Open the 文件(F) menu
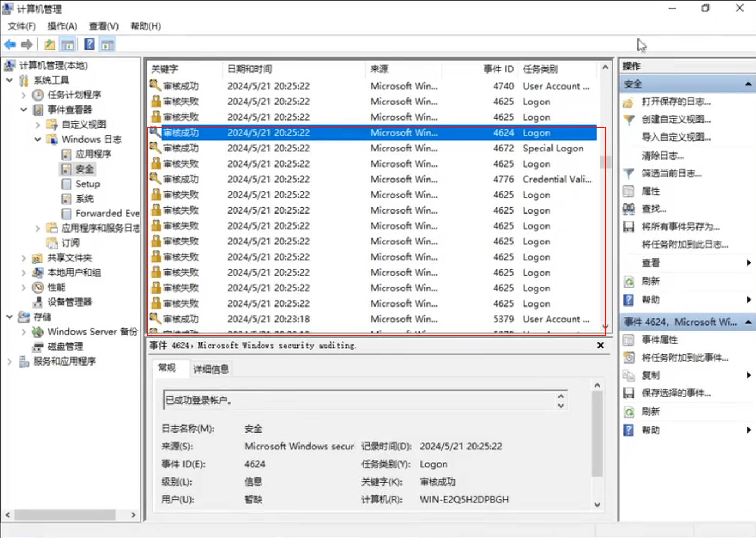Image resolution: width=756 pixels, height=538 pixels. pos(22,26)
